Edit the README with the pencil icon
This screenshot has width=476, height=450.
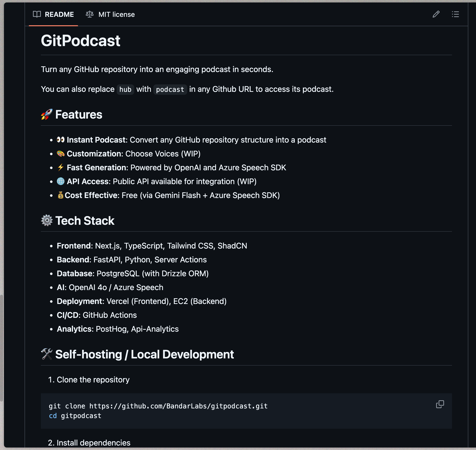pyautogui.click(x=436, y=14)
